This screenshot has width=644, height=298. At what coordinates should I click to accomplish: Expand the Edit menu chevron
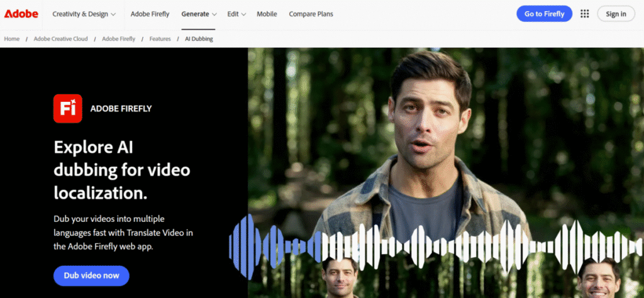point(243,14)
